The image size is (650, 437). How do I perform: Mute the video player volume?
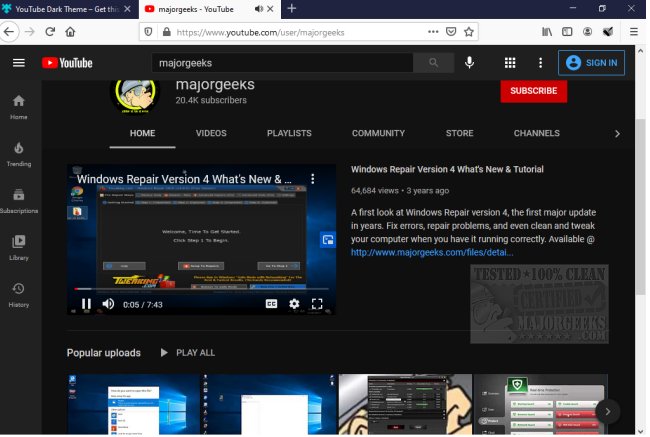[x=108, y=304]
